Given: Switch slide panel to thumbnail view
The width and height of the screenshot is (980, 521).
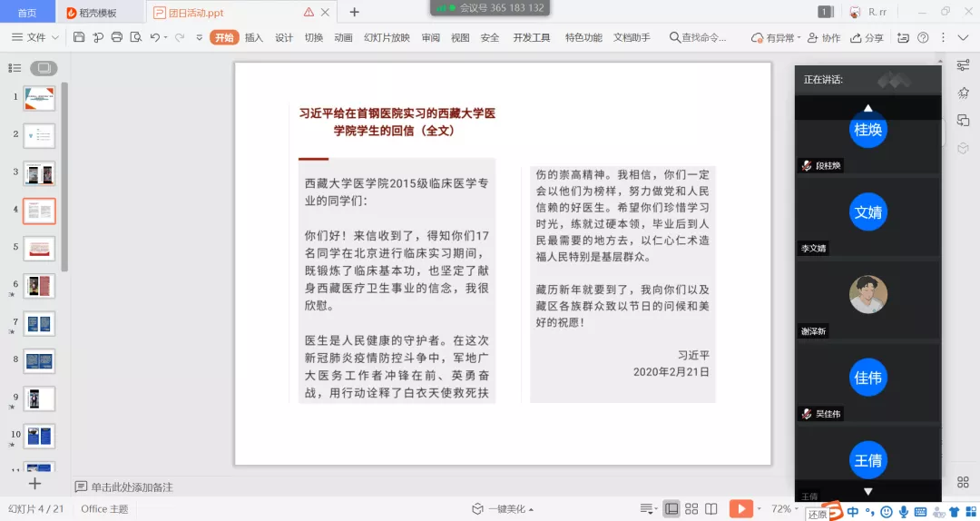Looking at the screenshot, I should (x=44, y=67).
